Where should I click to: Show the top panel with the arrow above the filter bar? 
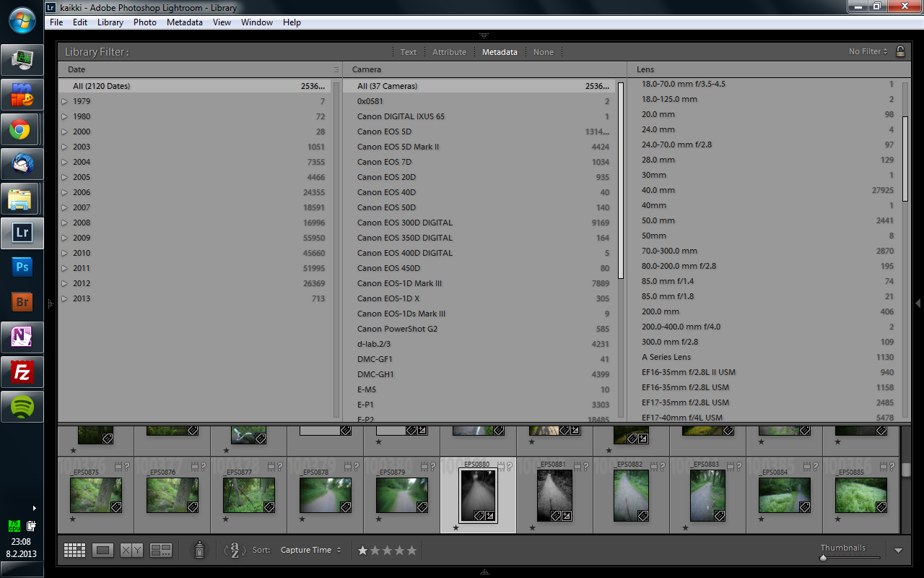click(x=484, y=35)
